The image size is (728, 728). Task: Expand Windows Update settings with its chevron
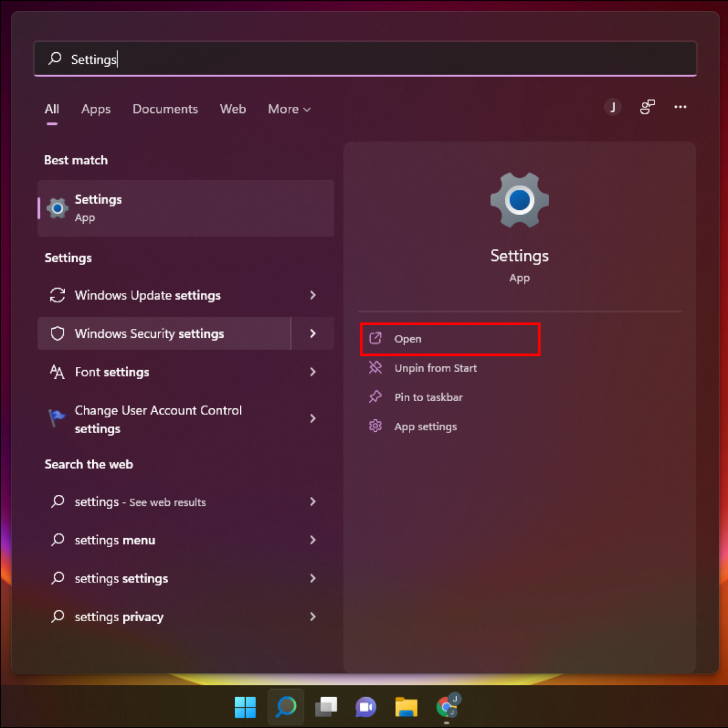(x=312, y=295)
